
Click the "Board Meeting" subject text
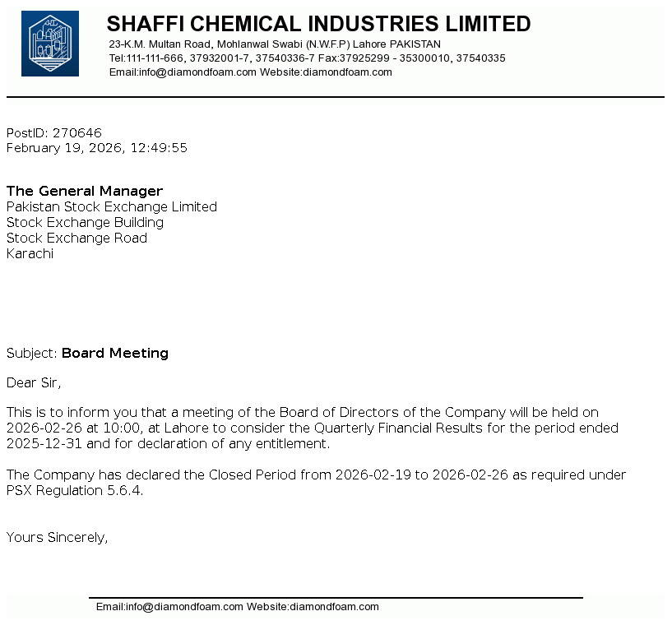click(x=115, y=353)
